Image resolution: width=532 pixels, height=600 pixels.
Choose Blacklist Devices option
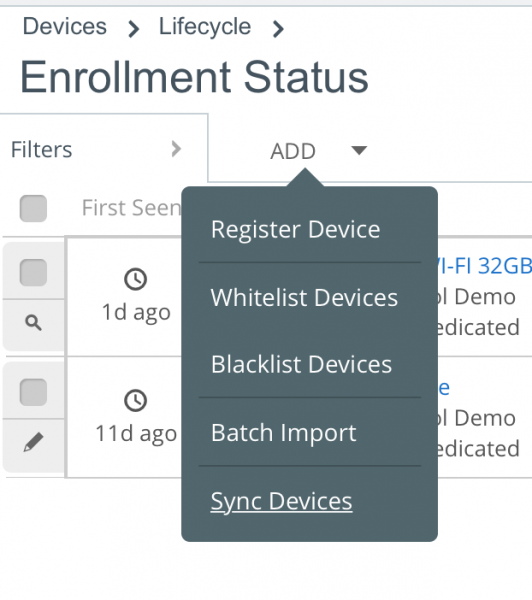point(301,364)
